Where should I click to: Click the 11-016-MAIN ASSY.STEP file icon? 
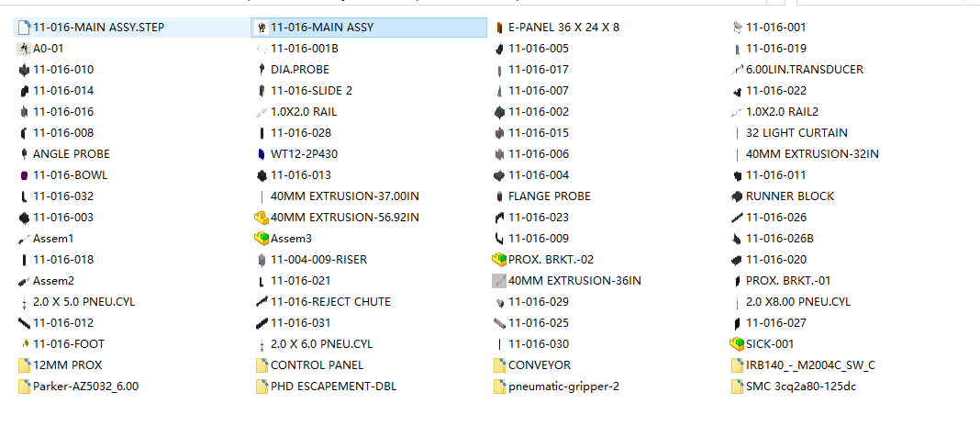coord(25,28)
